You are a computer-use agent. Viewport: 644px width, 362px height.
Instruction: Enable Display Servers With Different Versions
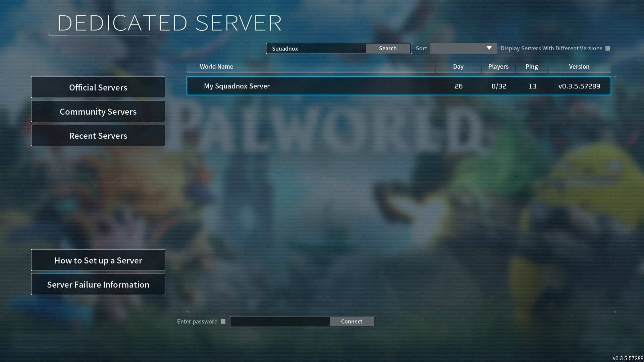coord(608,48)
